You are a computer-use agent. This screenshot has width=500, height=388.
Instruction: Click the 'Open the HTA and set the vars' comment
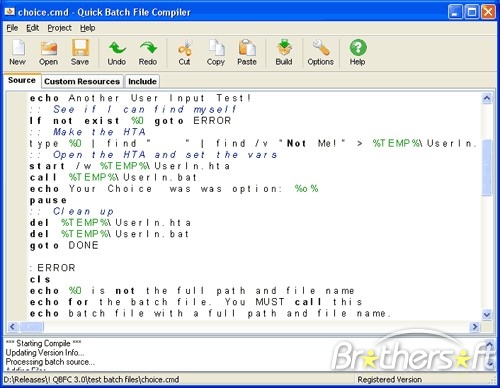click(x=153, y=155)
